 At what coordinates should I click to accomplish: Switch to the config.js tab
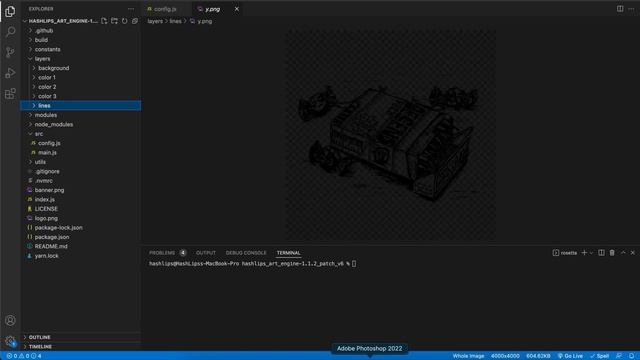[x=165, y=9]
